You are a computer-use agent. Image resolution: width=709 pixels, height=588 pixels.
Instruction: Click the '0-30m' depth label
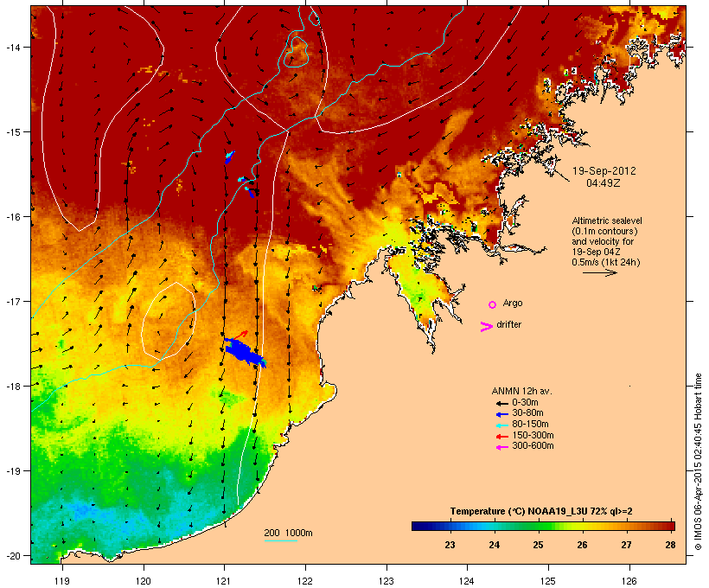pyautogui.click(x=525, y=402)
